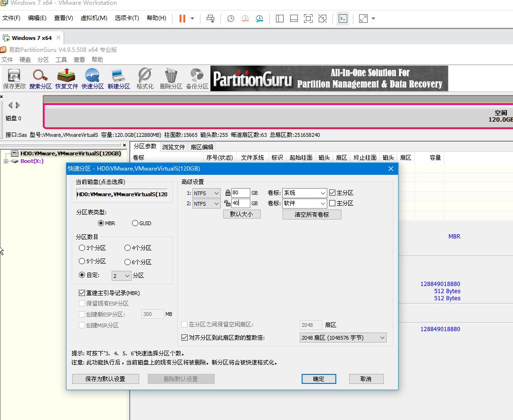Click 默认大小 button

pos(242,214)
